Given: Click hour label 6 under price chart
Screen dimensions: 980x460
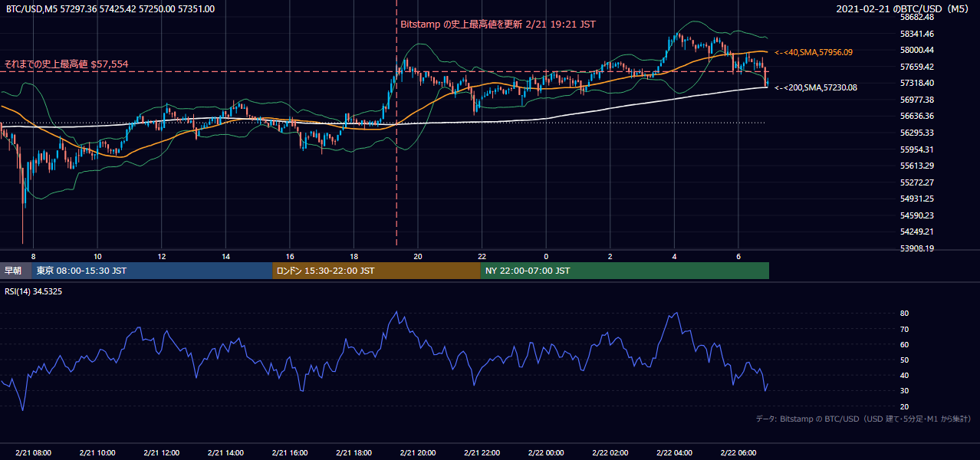Looking at the screenshot, I should (x=738, y=256).
